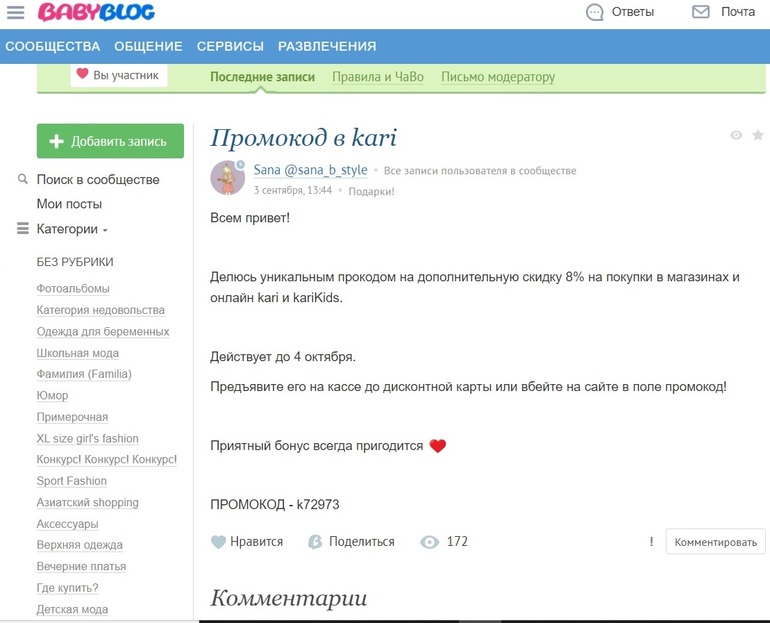Click the post date 3 сентября, 13:44

293,190
